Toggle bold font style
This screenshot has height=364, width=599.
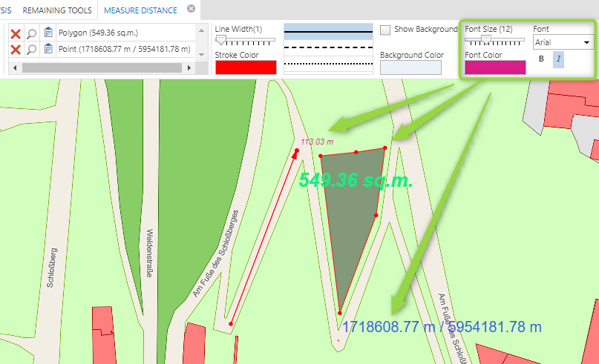[x=541, y=59]
